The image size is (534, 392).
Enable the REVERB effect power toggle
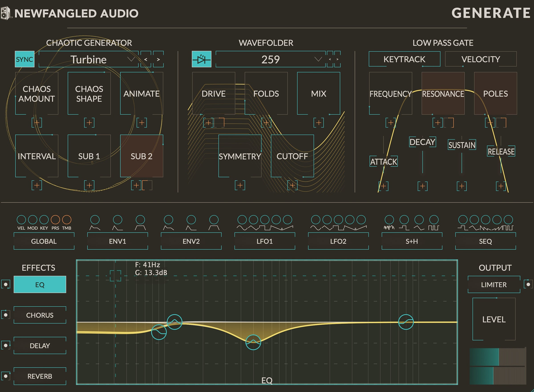tap(6, 376)
